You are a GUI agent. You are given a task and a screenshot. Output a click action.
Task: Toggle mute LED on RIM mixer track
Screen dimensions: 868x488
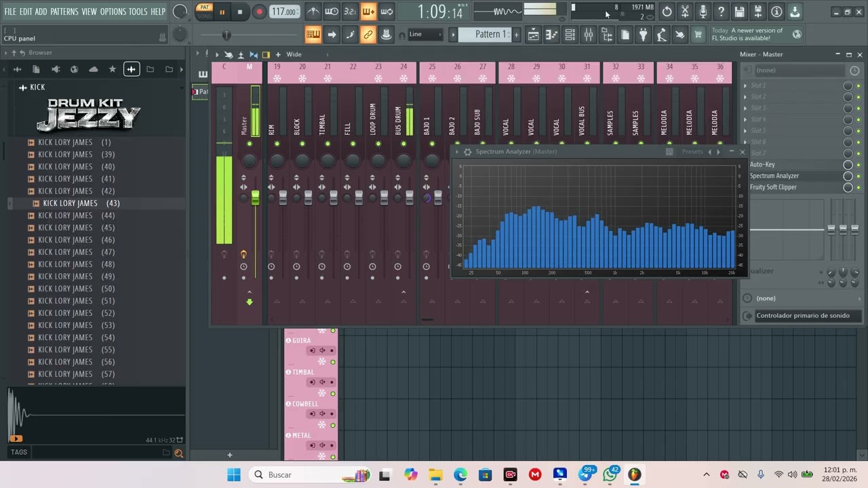(277, 144)
